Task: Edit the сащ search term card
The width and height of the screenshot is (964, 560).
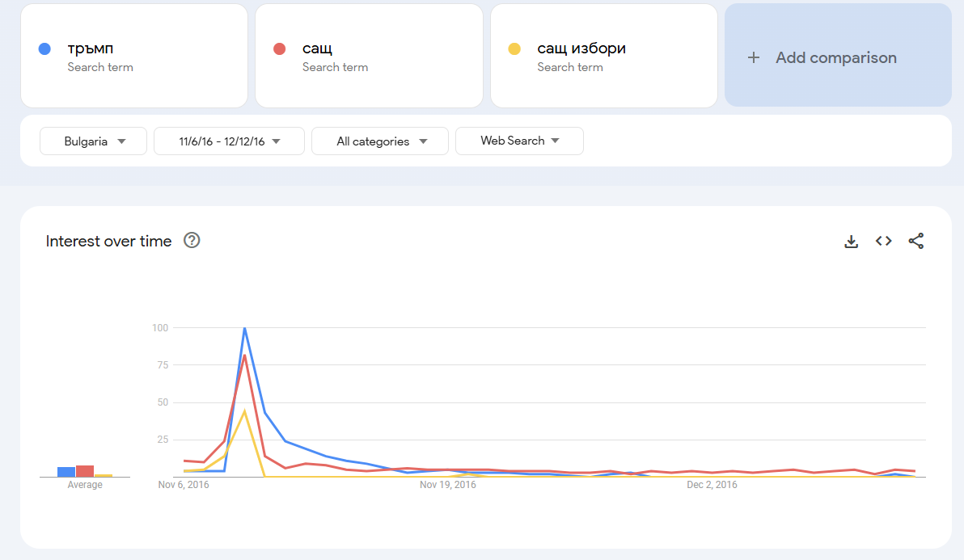Action: (317, 48)
